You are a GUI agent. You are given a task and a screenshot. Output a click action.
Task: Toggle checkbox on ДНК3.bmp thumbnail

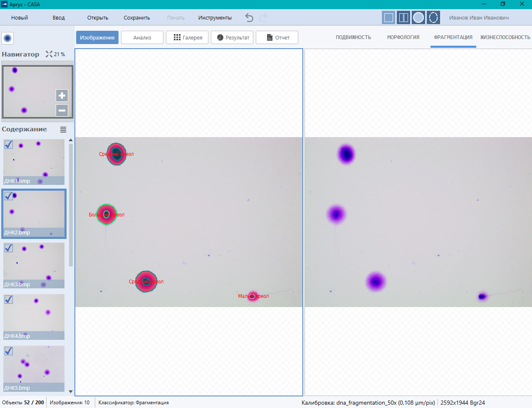9,248
